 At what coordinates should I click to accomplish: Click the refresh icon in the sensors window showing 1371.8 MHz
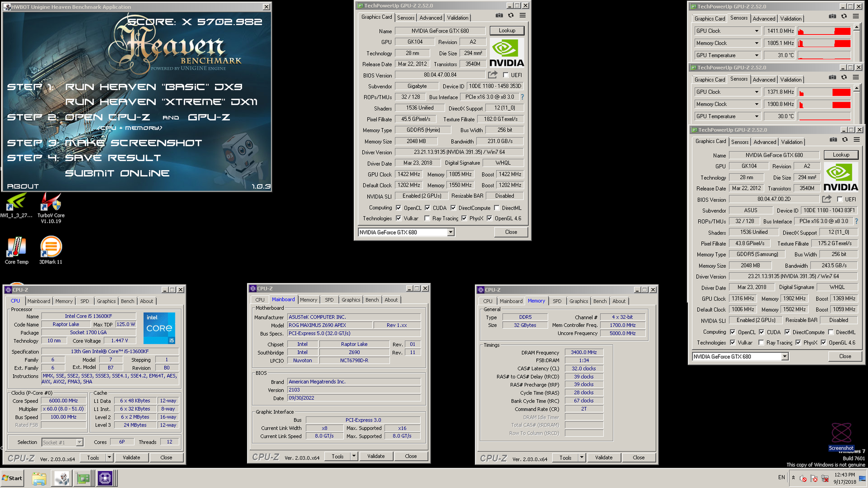[x=844, y=77]
